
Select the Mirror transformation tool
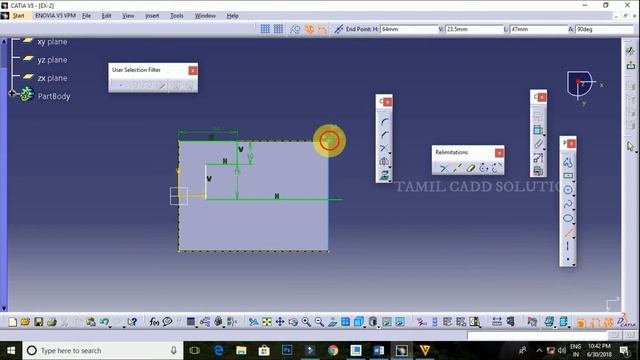click(x=384, y=162)
